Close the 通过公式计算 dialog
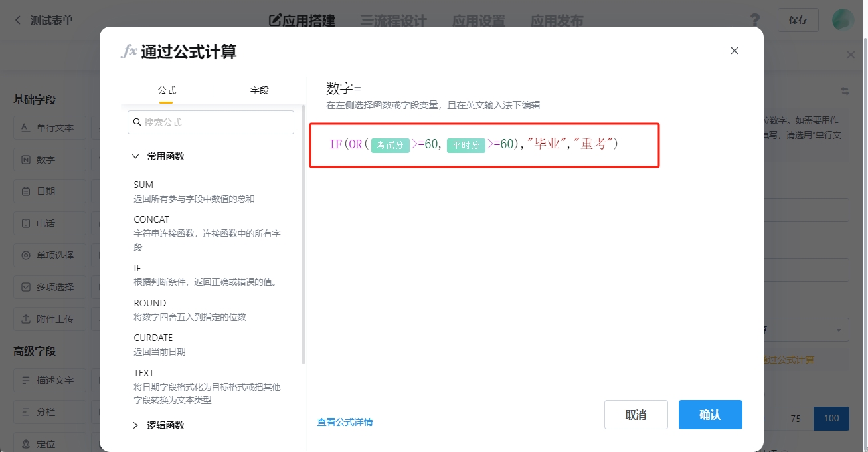The width and height of the screenshot is (868, 452). 734,51
